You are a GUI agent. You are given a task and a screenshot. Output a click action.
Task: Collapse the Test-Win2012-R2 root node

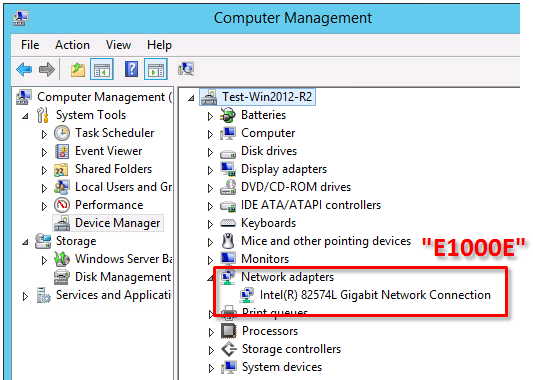(191, 98)
